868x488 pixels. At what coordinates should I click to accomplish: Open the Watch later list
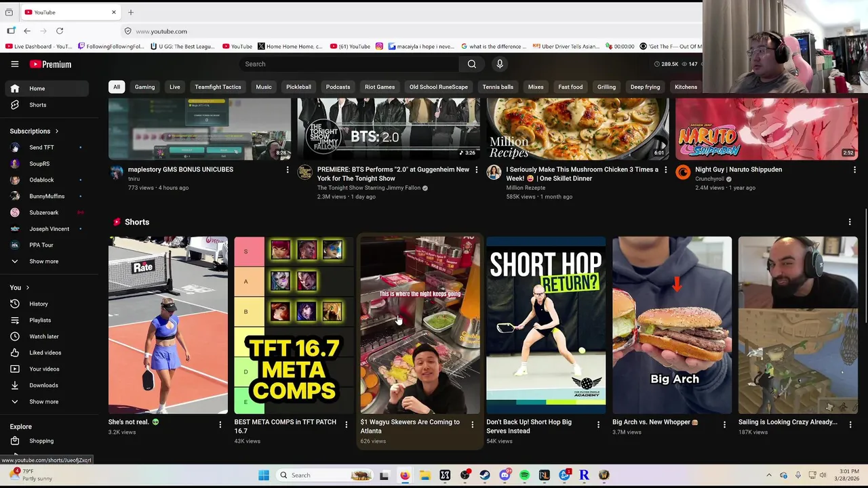(47, 336)
